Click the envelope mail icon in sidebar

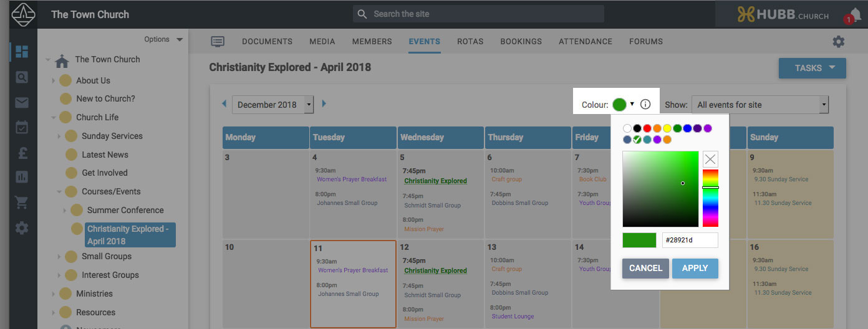(x=21, y=103)
